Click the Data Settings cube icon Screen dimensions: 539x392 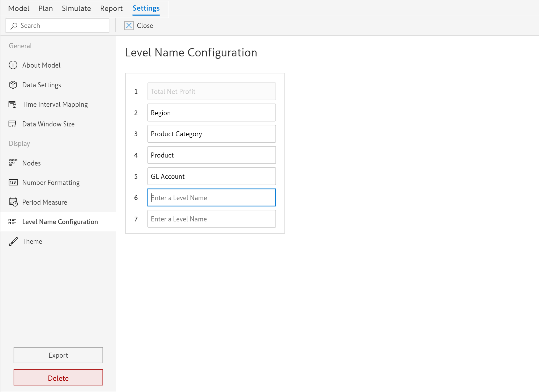tap(13, 85)
